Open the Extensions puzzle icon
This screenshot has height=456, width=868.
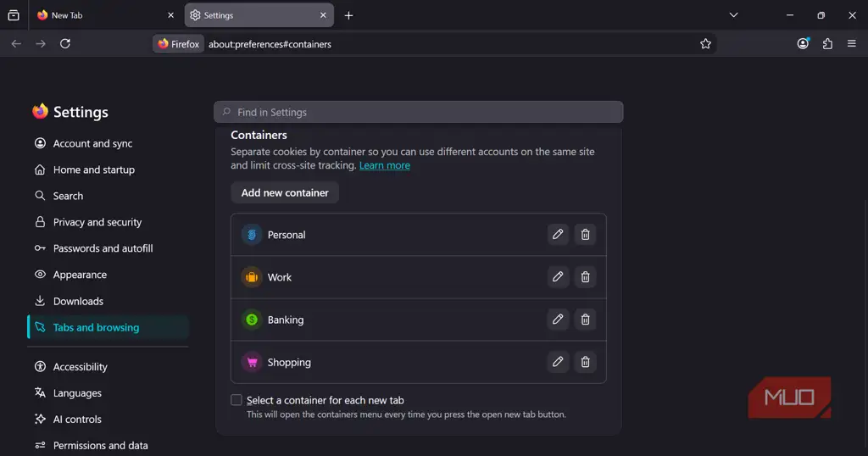827,44
